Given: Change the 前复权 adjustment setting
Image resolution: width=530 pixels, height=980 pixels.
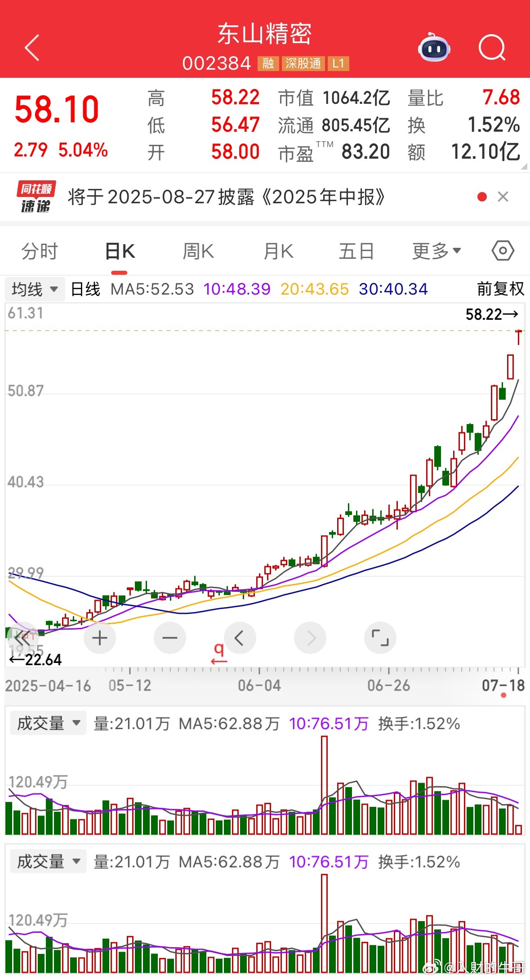Looking at the screenshot, I should [500, 289].
